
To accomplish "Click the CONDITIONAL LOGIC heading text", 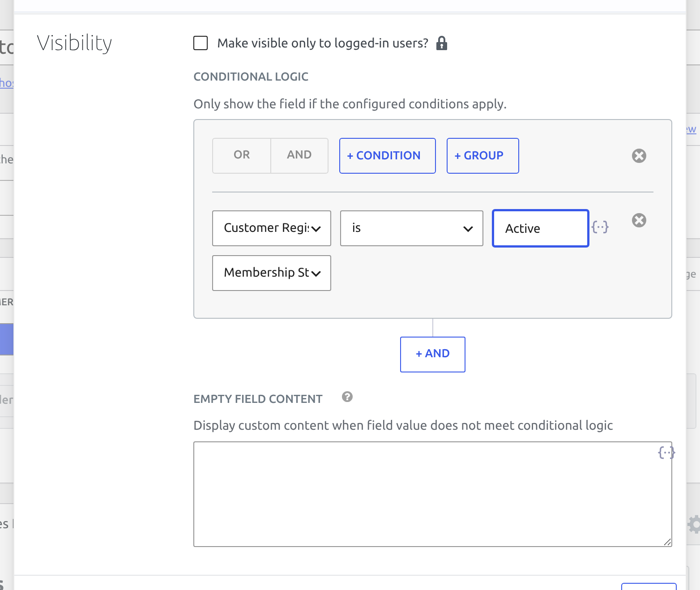I will tap(251, 77).
